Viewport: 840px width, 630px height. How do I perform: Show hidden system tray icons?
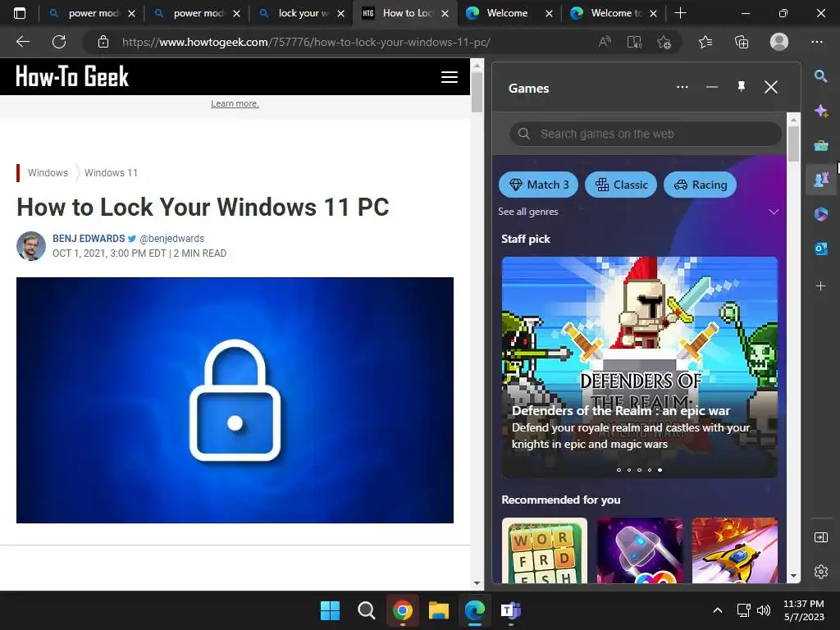[717, 610]
